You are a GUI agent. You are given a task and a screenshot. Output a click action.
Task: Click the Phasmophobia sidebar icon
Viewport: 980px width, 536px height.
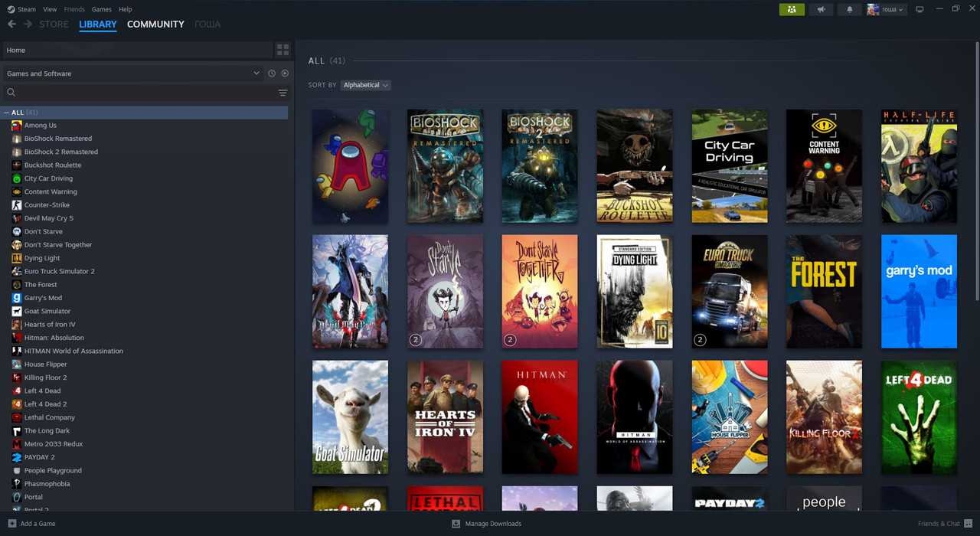tap(17, 484)
